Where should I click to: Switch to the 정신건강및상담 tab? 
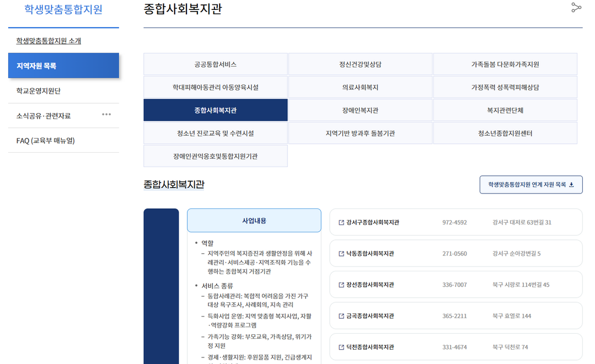360,65
